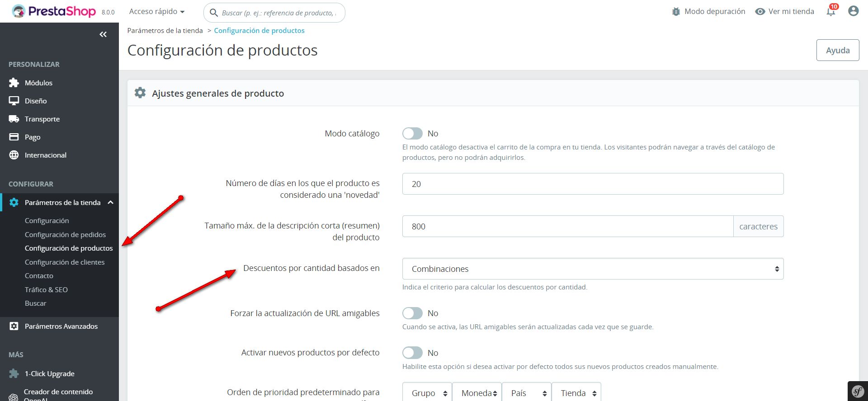
Task: Click the Parámetros de la tienda menu label
Action: [62, 202]
